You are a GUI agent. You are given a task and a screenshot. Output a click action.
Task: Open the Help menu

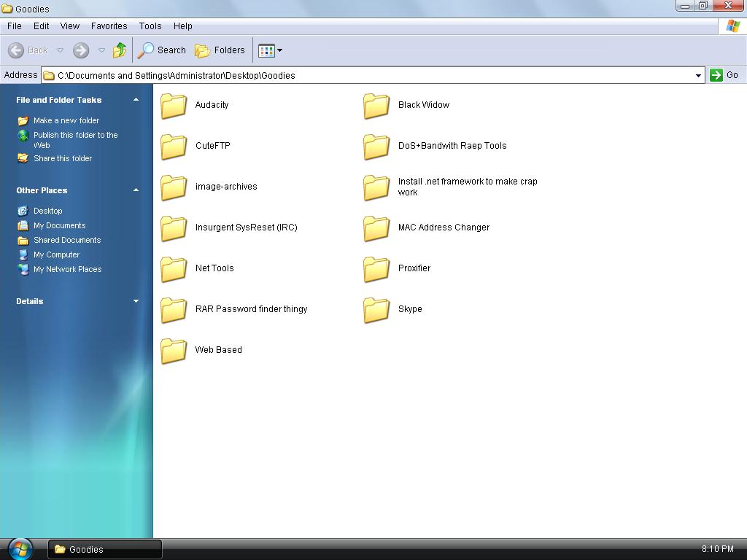click(x=182, y=26)
